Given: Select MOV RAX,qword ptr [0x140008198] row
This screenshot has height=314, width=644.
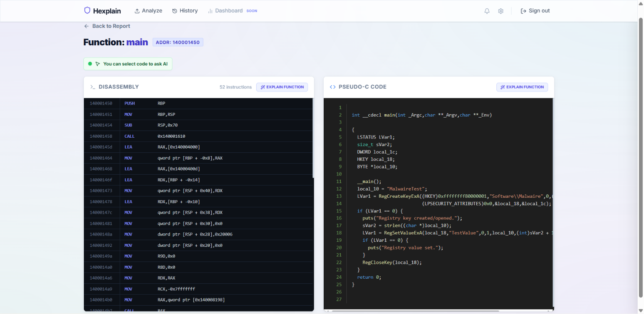Looking at the screenshot, I should [198, 300].
